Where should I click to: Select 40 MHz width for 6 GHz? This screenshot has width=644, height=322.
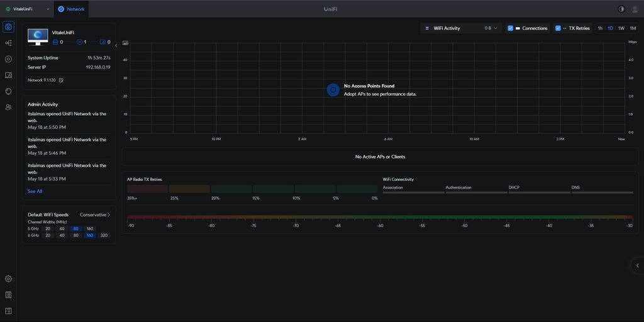pos(62,235)
